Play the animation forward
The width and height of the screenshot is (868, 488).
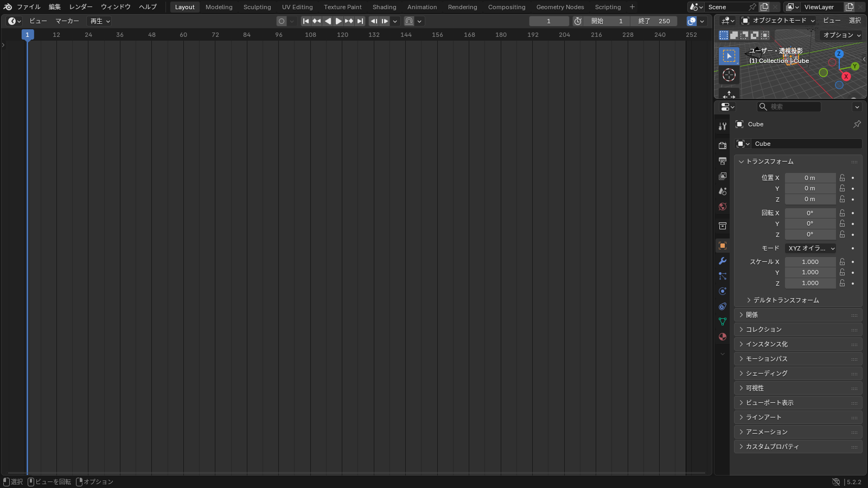click(x=339, y=21)
